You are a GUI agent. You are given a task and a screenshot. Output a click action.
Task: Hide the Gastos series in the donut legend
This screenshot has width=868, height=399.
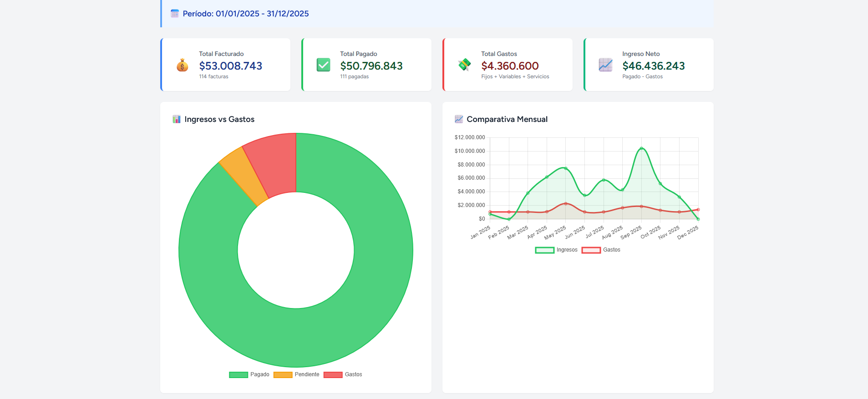tap(343, 374)
